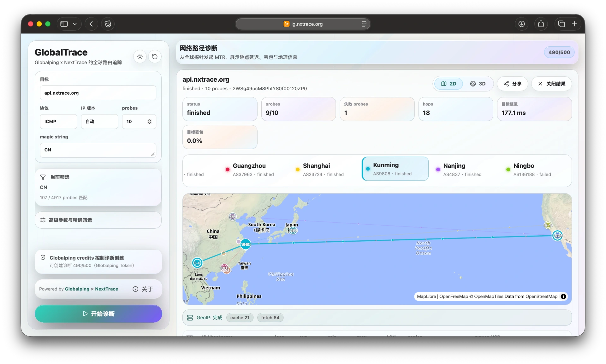Select the Shanghai AS23724 probe tab
The height and width of the screenshot is (364, 606).
(323, 170)
